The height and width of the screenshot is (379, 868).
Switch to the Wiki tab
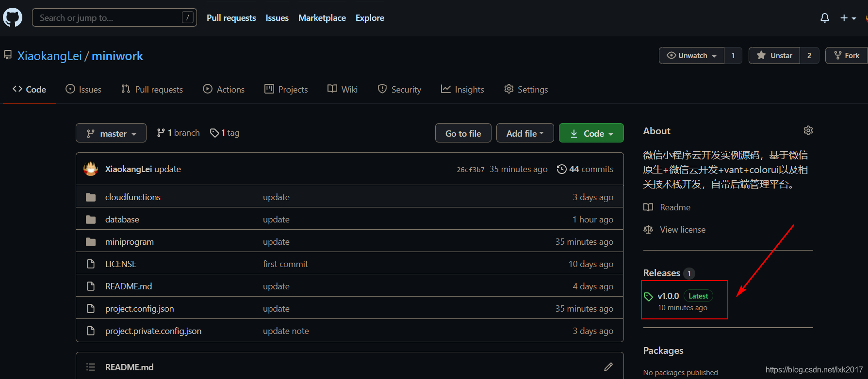point(343,90)
